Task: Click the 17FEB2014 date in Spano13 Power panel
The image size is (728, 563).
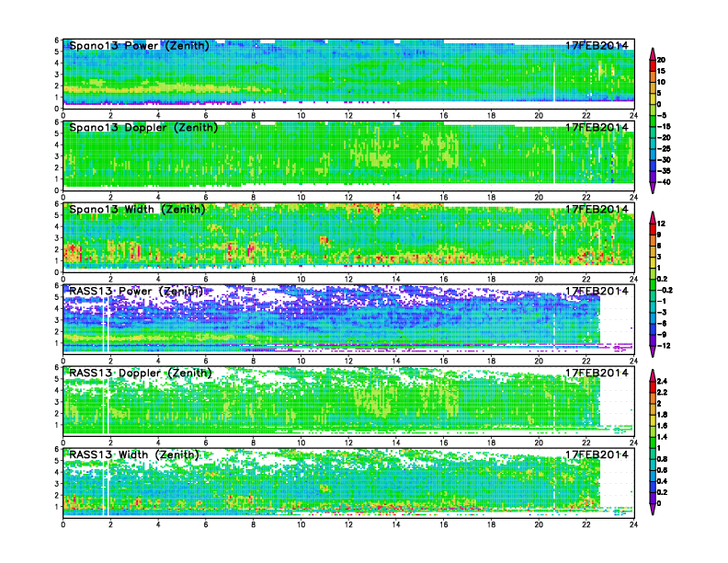Action: (x=597, y=45)
